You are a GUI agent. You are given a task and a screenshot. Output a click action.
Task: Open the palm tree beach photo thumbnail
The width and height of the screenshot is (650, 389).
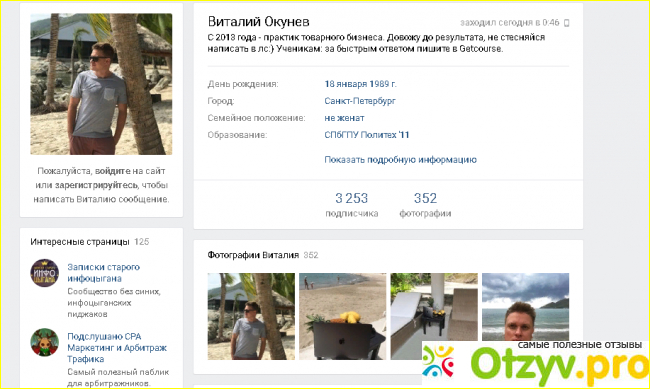coord(251,316)
